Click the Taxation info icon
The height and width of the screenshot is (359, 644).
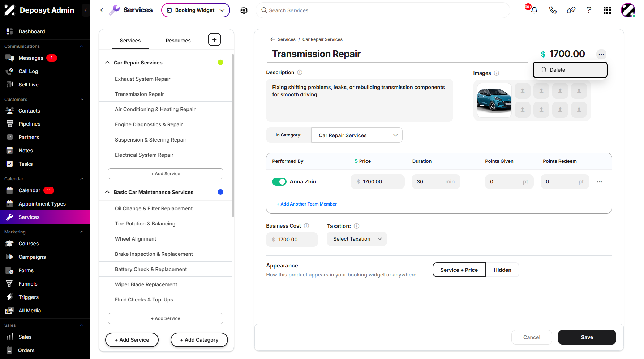click(x=357, y=226)
